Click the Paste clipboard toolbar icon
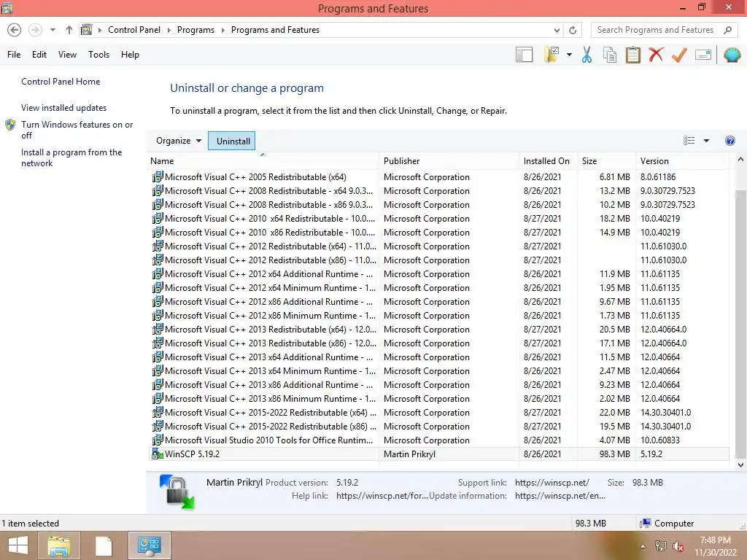 point(632,55)
